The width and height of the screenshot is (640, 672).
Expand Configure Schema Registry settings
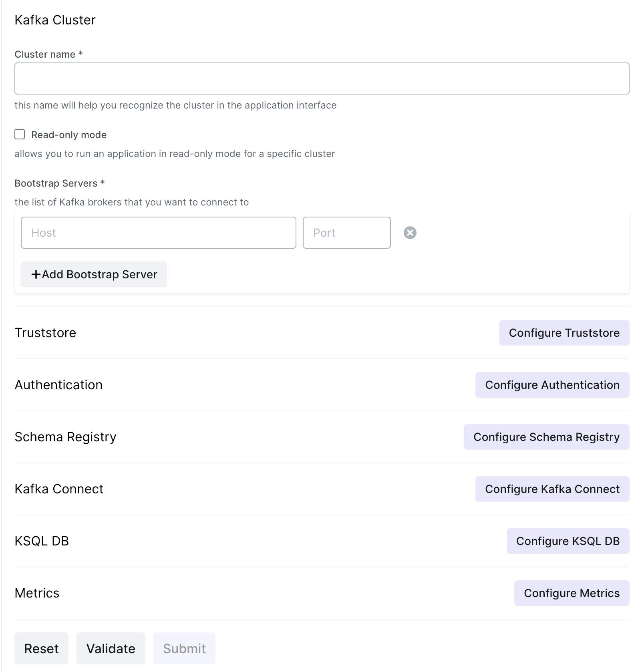tap(546, 437)
